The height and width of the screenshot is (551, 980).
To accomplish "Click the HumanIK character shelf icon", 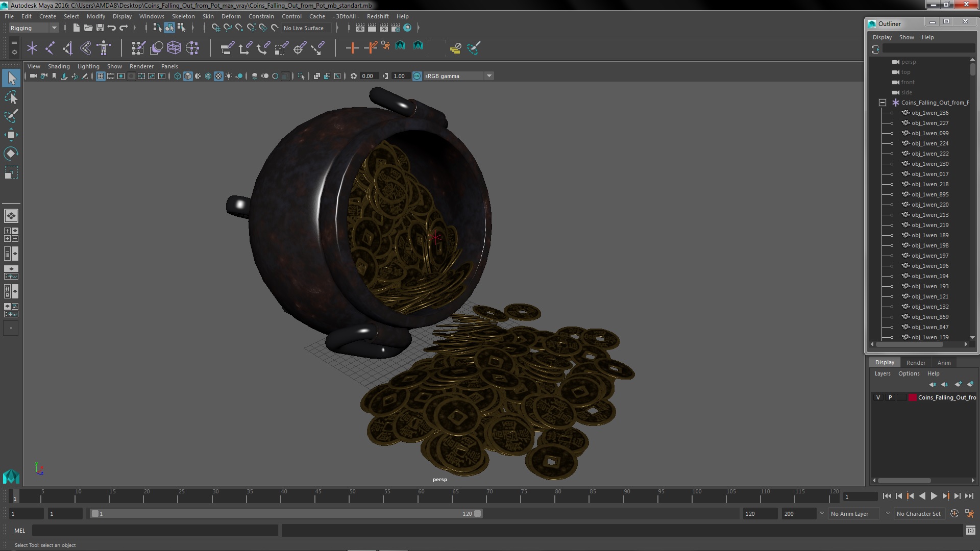I will pos(104,48).
